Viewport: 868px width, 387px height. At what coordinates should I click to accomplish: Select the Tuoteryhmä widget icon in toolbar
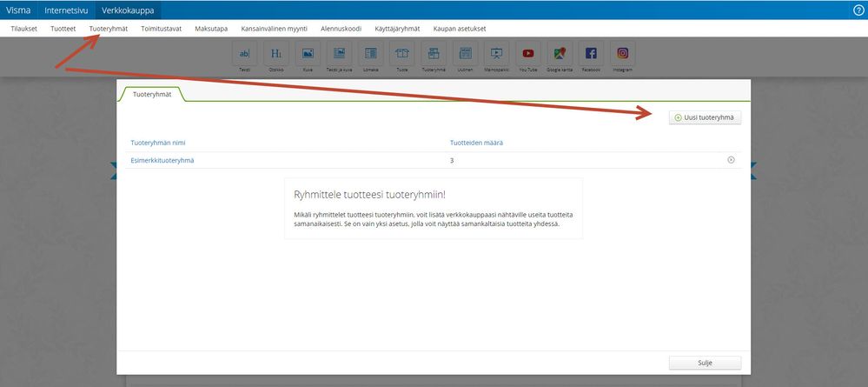(x=434, y=54)
